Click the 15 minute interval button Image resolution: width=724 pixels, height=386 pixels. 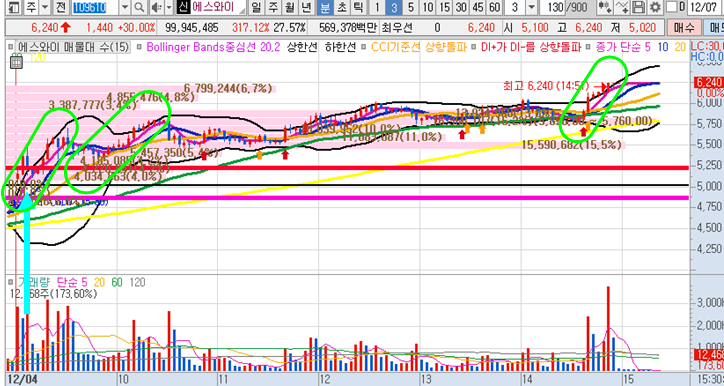click(444, 7)
